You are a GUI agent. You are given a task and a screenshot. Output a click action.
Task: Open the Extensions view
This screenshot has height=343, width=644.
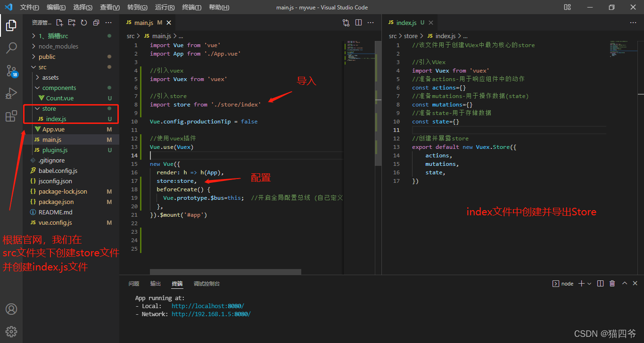[11, 116]
